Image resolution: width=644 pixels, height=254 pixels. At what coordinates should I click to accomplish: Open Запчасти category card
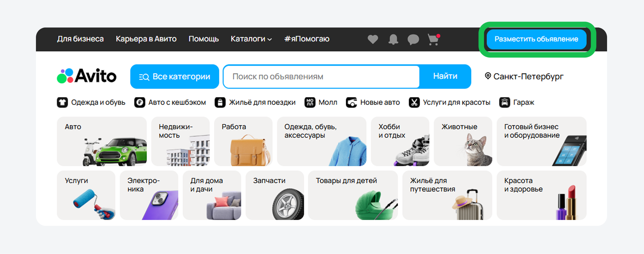pos(275,195)
